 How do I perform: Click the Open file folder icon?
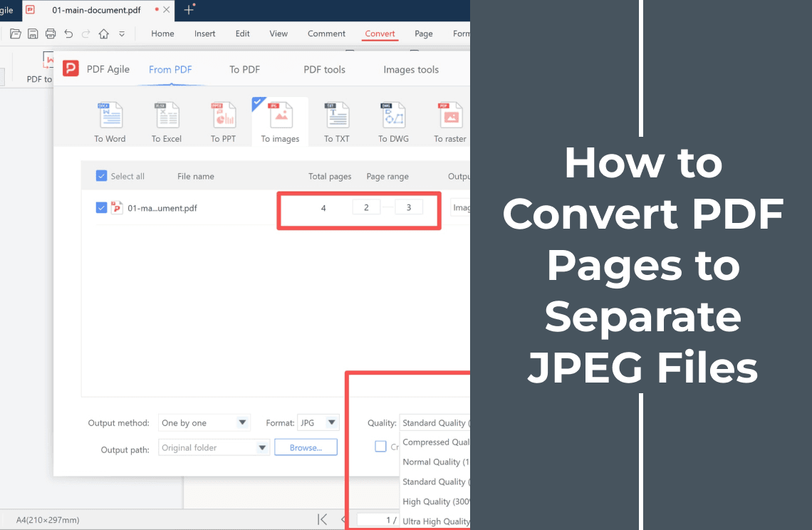coord(16,33)
